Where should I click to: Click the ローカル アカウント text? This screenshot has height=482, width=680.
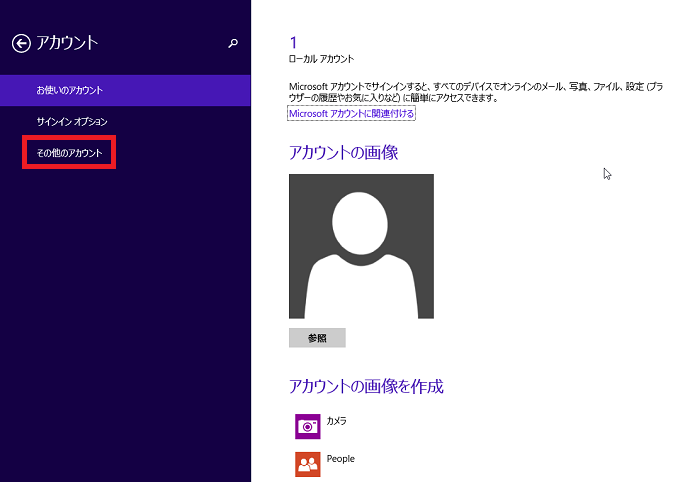[321, 59]
